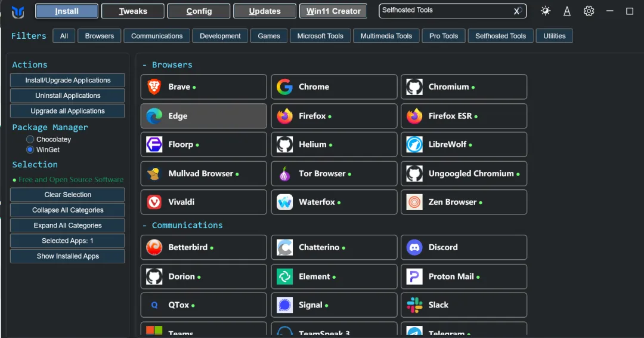Clear the search box with X

[517, 11]
